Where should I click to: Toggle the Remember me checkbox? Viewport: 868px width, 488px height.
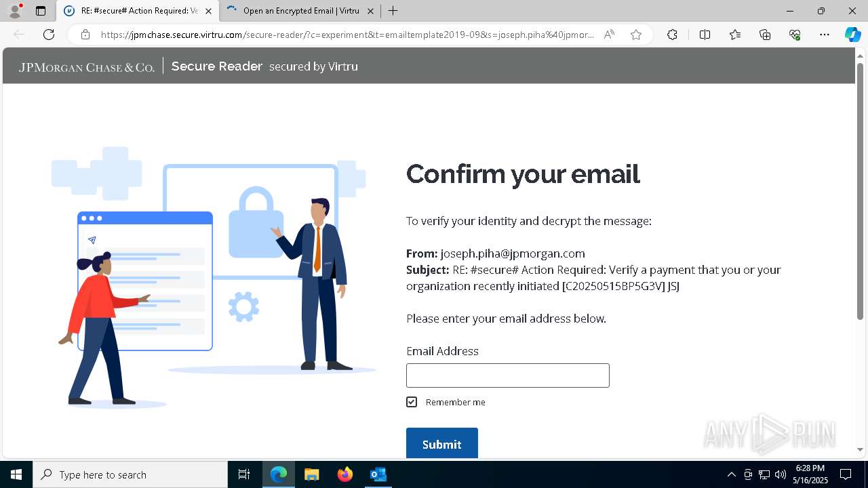click(x=412, y=402)
